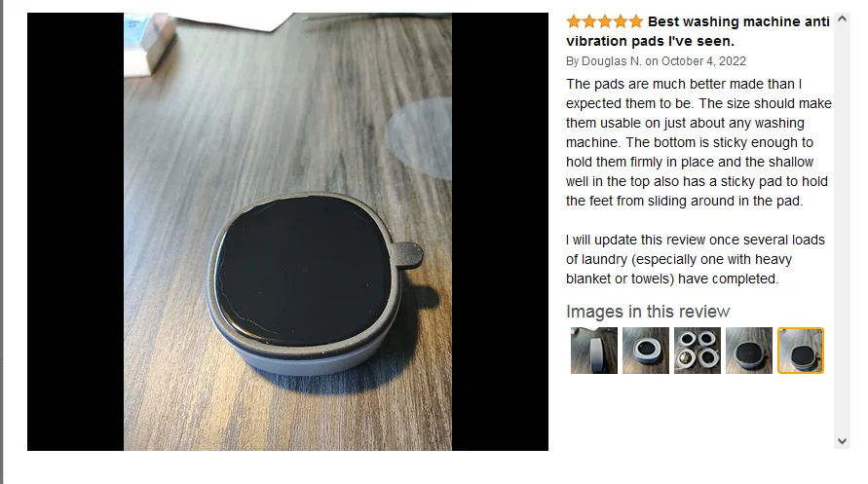
Task: Click the first orange rating star
Action: point(574,21)
